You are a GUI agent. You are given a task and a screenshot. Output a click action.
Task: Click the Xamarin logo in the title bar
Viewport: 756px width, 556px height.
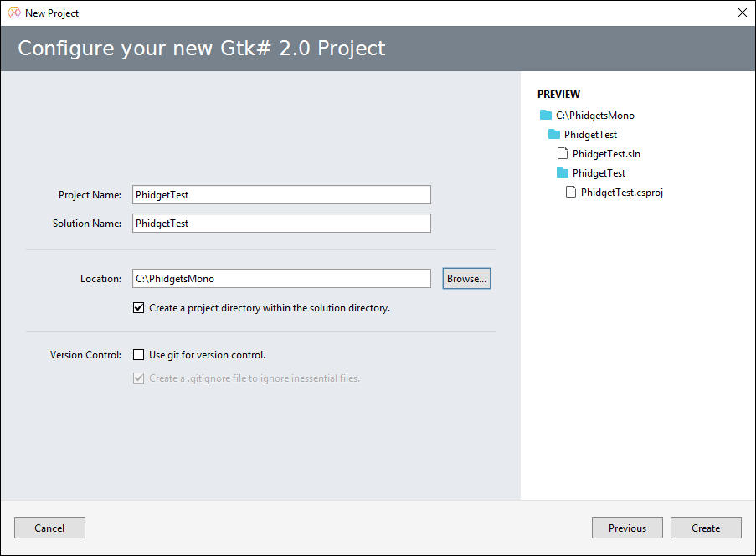(x=14, y=13)
